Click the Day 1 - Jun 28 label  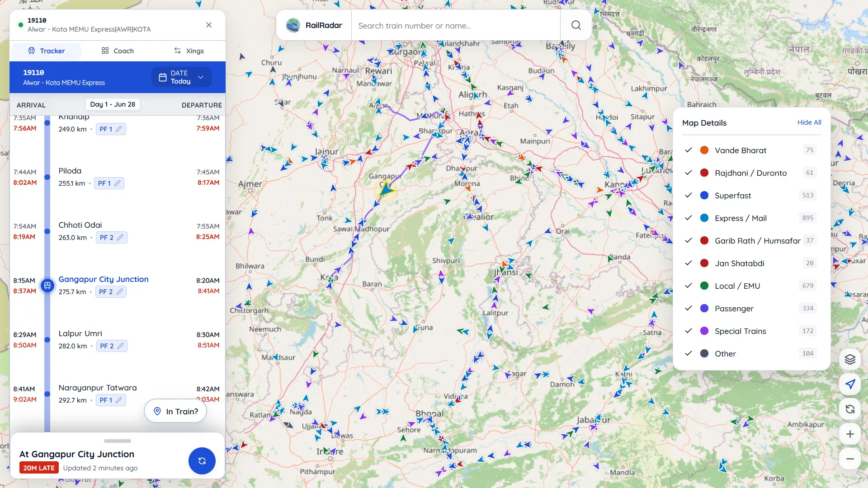coord(113,104)
